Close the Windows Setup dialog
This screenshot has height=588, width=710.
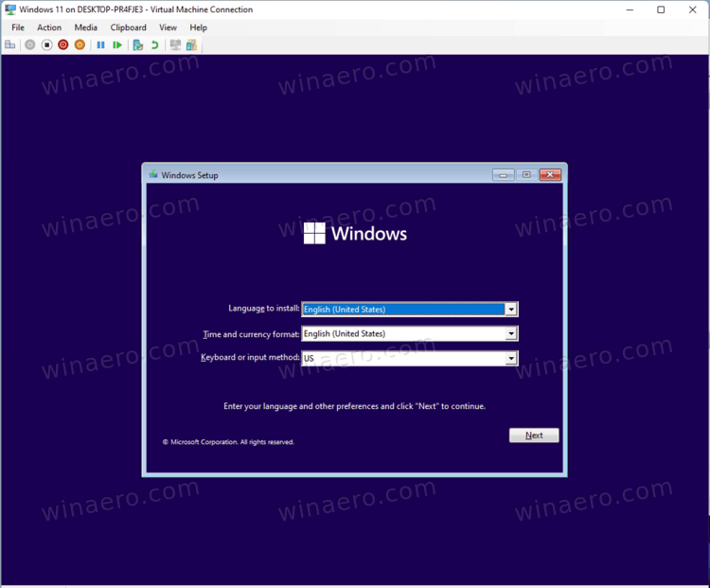[x=550, y=175]
